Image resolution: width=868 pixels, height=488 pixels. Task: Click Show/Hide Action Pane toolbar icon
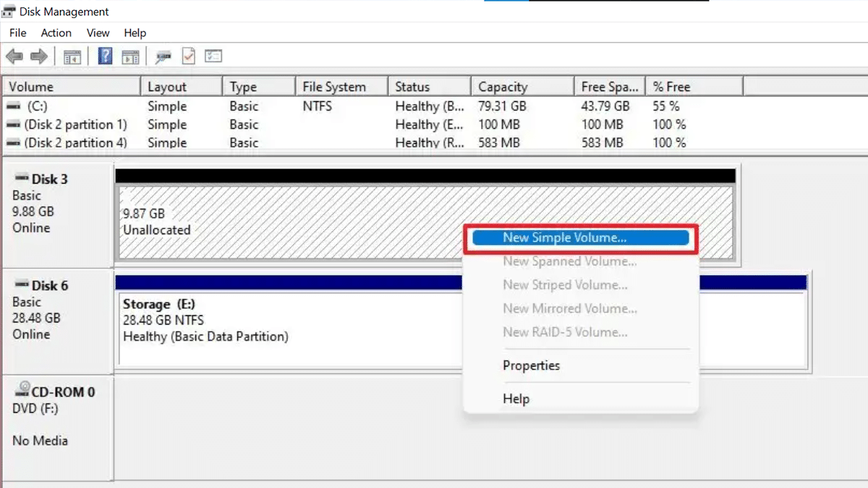click(130, 56)
